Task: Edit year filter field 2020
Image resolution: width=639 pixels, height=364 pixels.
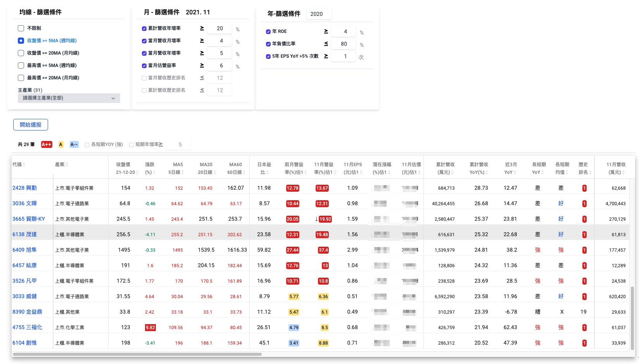Action: 319,14
